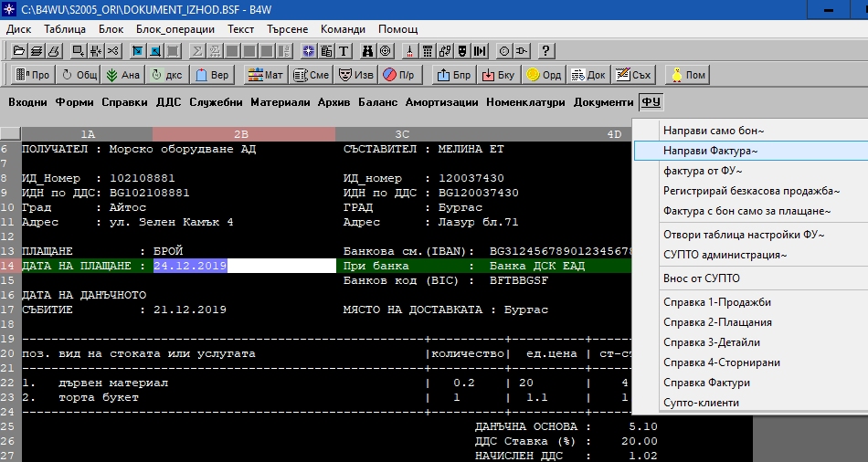Open the Амортизации section menu

point(441,102)
